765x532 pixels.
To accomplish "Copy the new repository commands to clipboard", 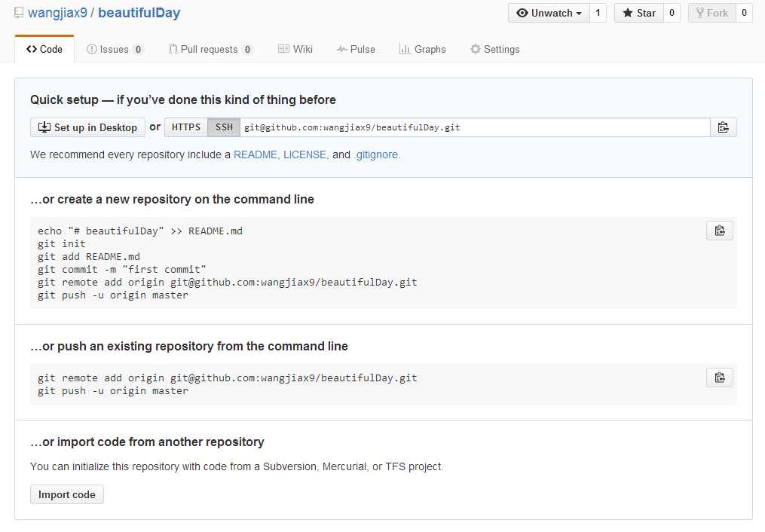I will tap(720, 231).
